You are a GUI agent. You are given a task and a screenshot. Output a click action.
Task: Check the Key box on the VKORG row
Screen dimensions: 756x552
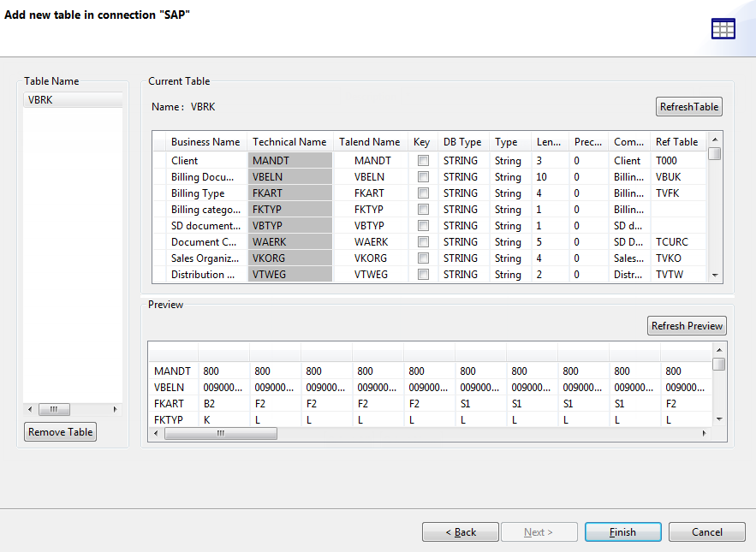tap(423, 258)
